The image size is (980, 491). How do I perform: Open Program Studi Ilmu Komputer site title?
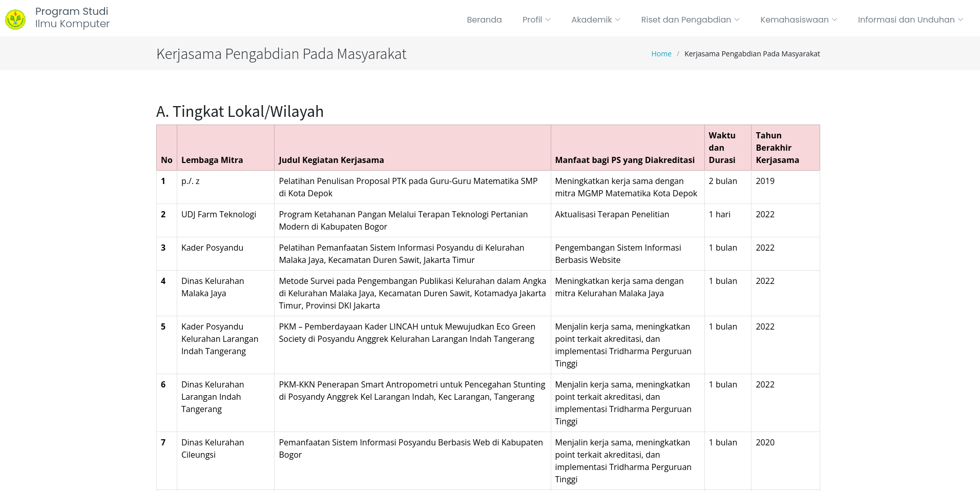coord(72,17)
